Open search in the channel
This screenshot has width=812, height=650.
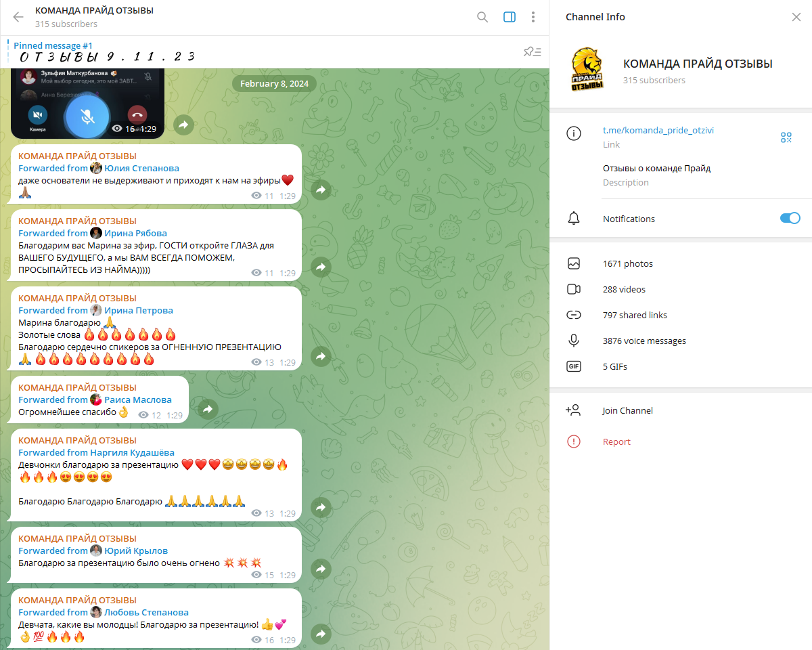tap(482, 17)
